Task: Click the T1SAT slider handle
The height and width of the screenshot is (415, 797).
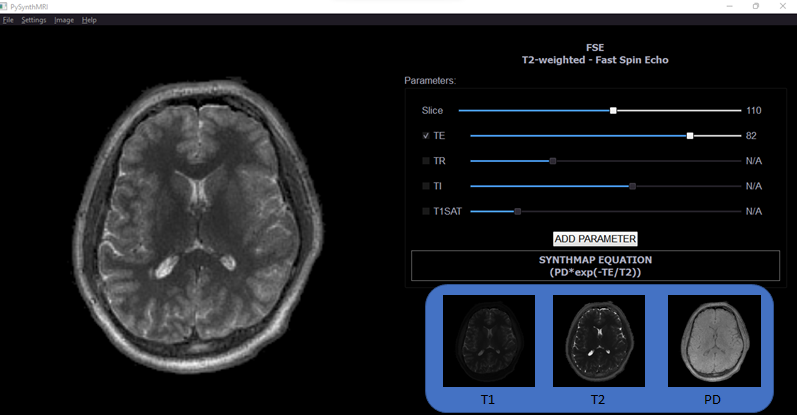Action: 517,211
